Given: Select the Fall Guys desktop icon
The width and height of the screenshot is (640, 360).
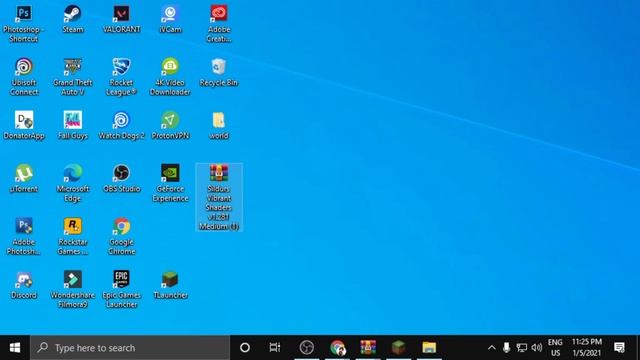Looking at the screenshot, I should coord(73,125).
